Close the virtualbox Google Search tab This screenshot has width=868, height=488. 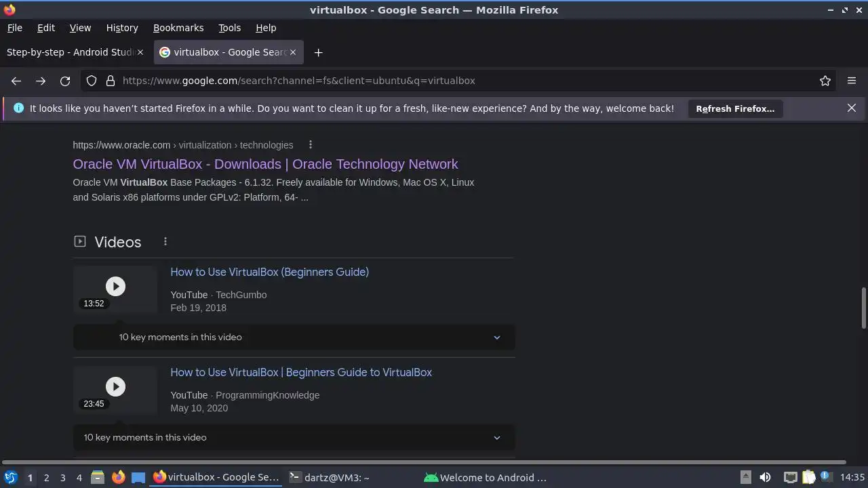click(294, 52)
